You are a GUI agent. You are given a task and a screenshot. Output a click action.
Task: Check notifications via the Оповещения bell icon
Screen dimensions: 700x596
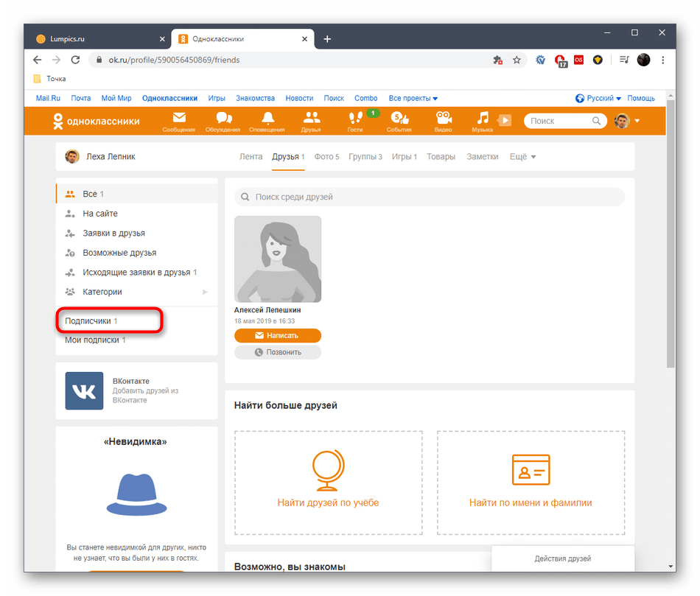[267, 118]
